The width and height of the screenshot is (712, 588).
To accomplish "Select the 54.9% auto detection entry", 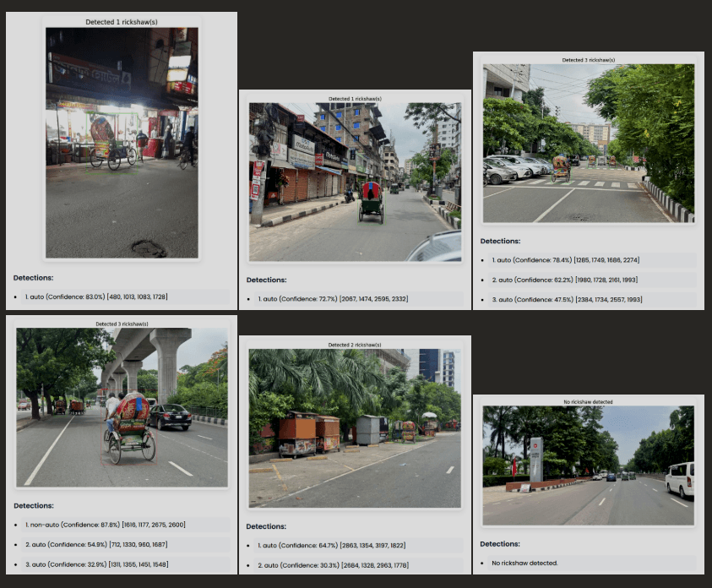I will point(95,545).
